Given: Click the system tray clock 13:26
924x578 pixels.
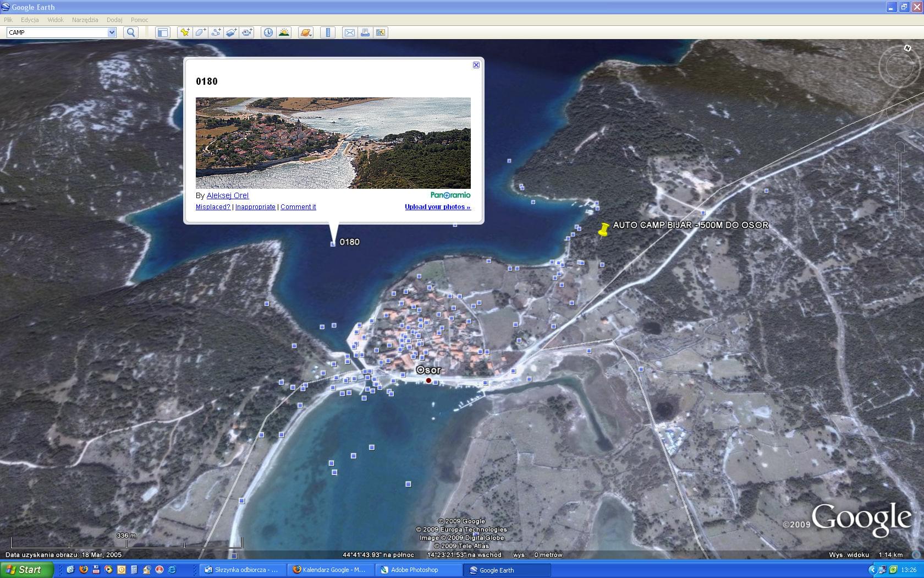Looking at the screenshot, I should [909, 570].
